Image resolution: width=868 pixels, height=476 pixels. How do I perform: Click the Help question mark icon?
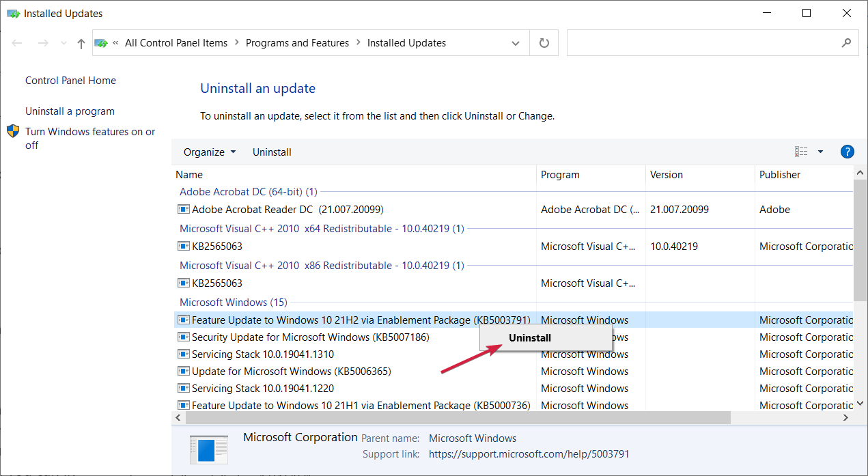click(848, 152)
